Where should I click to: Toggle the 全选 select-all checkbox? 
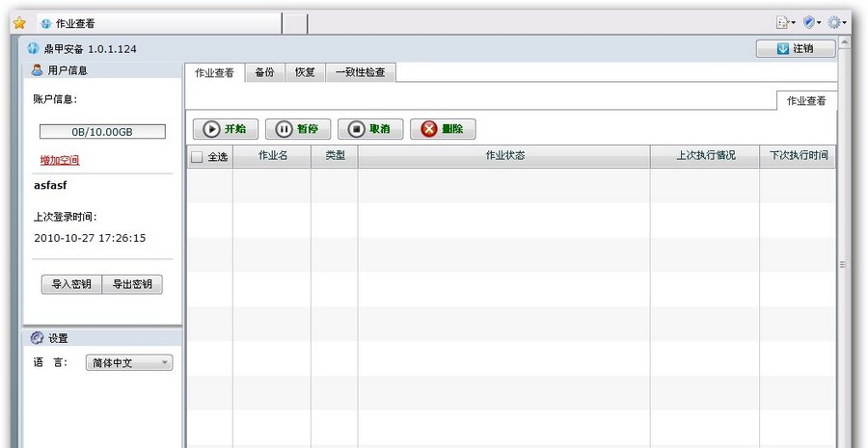[197, 157]
